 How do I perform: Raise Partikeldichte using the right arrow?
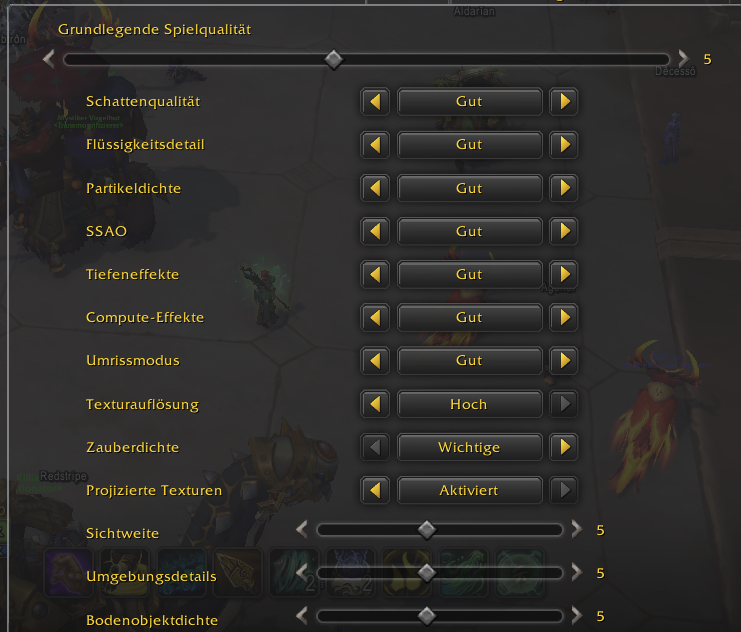click(x=564, y=188)
